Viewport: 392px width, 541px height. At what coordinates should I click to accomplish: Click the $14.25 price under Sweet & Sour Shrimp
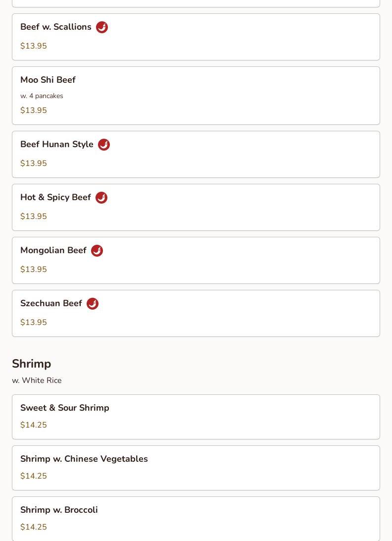[34, 425]
